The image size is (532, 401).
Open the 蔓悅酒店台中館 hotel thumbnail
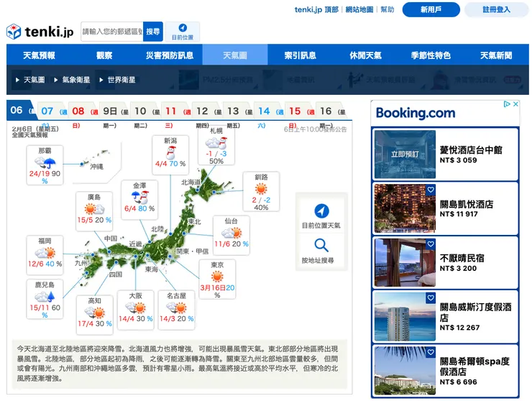[405, 155]
